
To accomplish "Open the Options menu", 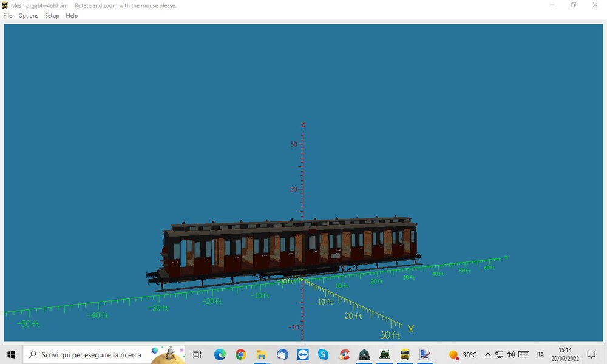I will [29, 16].
